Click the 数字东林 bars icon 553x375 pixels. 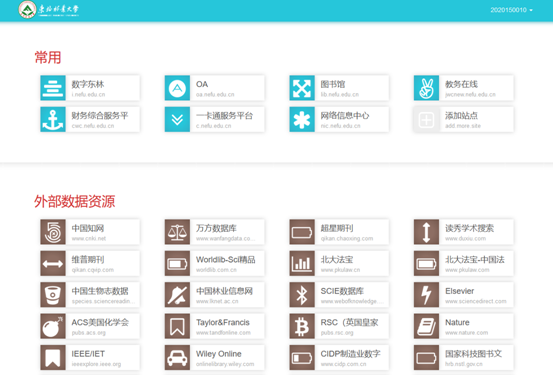pos(53,88)
